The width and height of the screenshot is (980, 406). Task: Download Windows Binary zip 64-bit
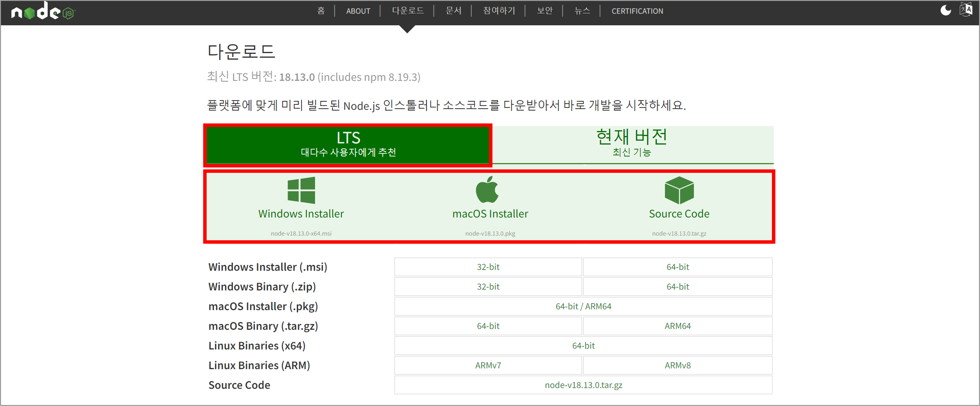pyautogui.click(x=677, y=287)
